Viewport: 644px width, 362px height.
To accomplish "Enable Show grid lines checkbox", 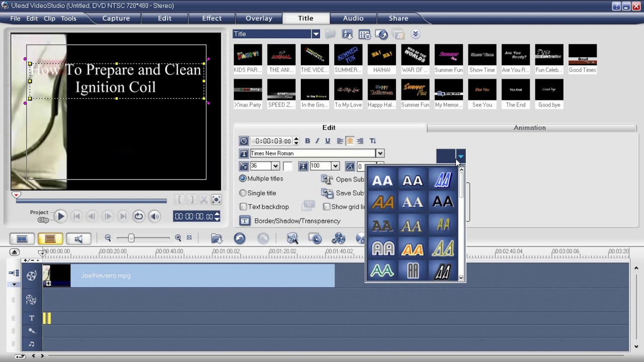I will click(x=327, y=207).
